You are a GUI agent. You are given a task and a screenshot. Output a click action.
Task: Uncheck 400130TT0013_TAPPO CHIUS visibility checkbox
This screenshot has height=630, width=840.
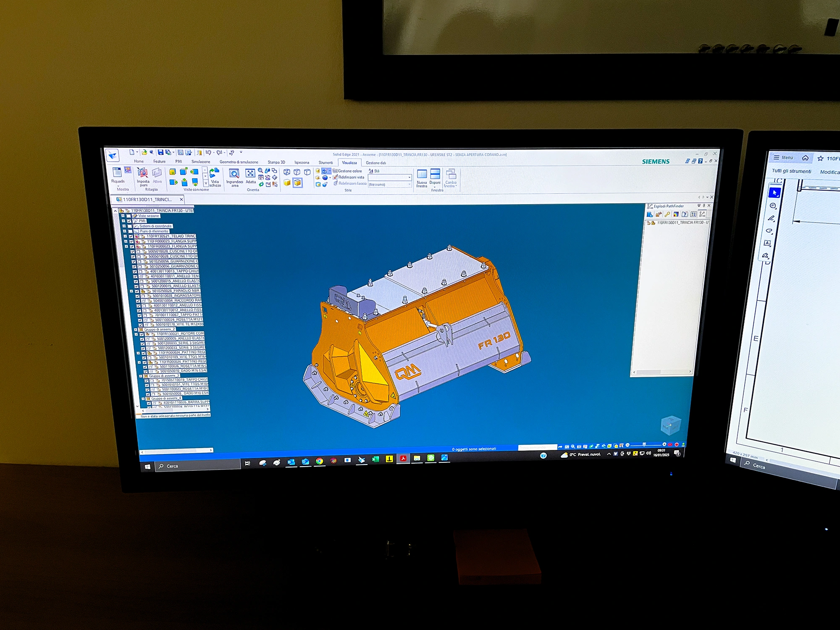[x=134, y=271]
